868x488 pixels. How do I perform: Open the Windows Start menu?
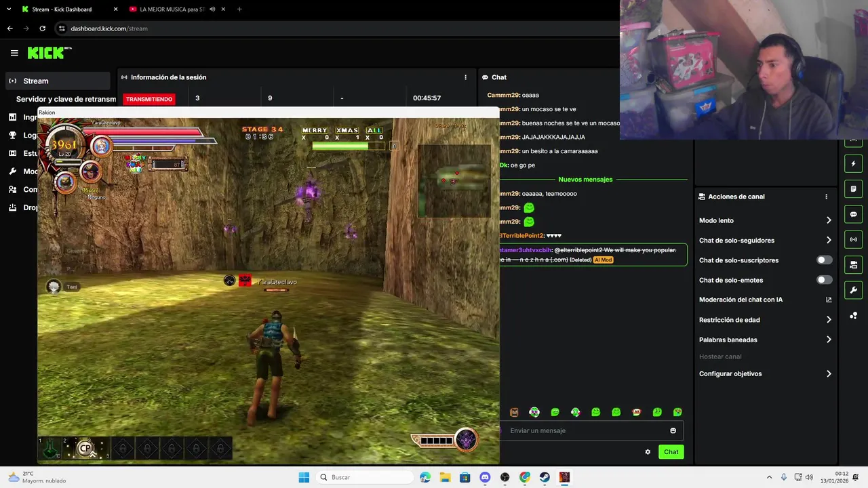(304, 477)
